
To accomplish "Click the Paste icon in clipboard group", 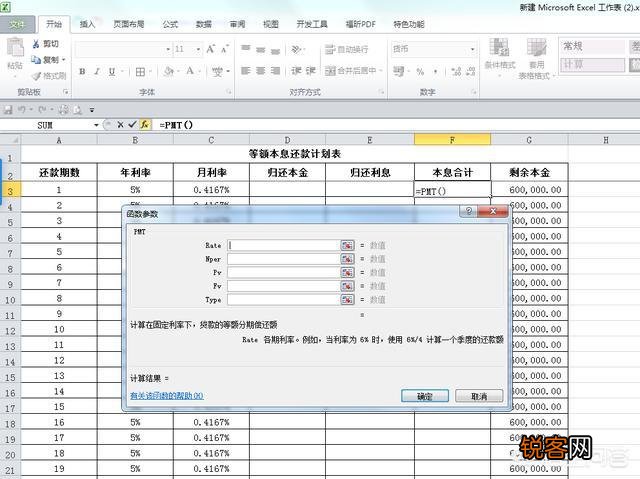I will tap(15, 48).
